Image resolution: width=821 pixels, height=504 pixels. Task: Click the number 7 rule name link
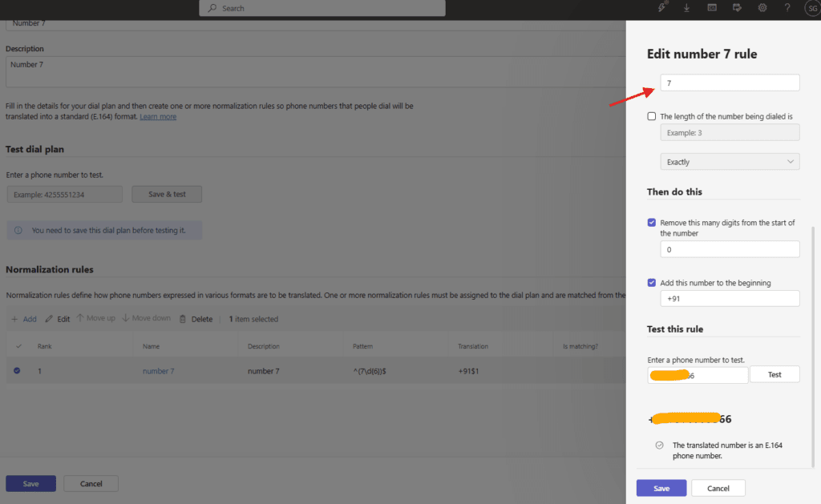point(158,371)
